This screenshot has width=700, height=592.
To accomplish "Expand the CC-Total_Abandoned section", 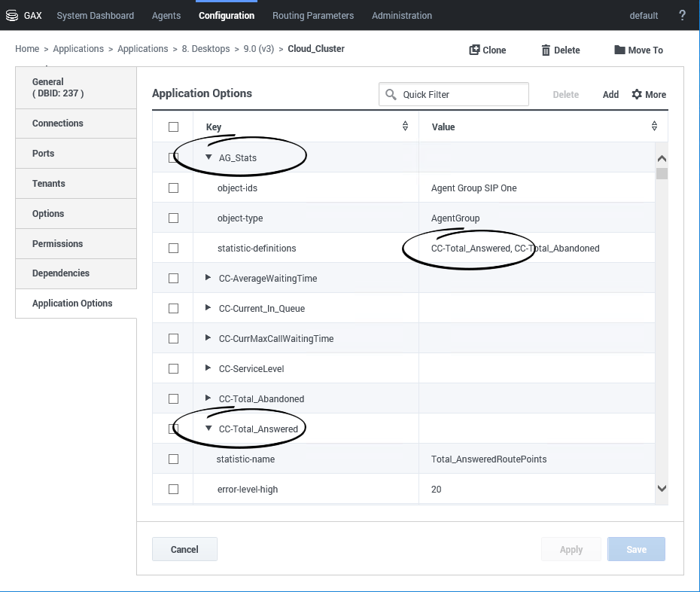I will (208, 398).
